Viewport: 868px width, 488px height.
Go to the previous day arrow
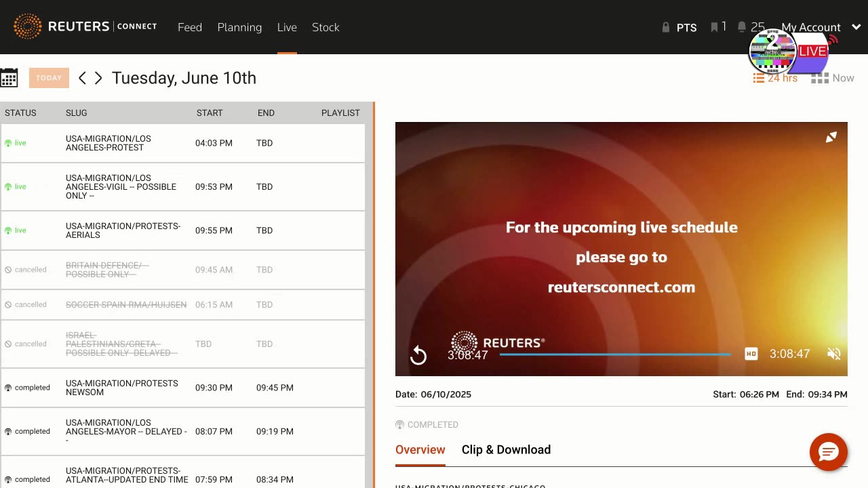click(x=82, y=78)
